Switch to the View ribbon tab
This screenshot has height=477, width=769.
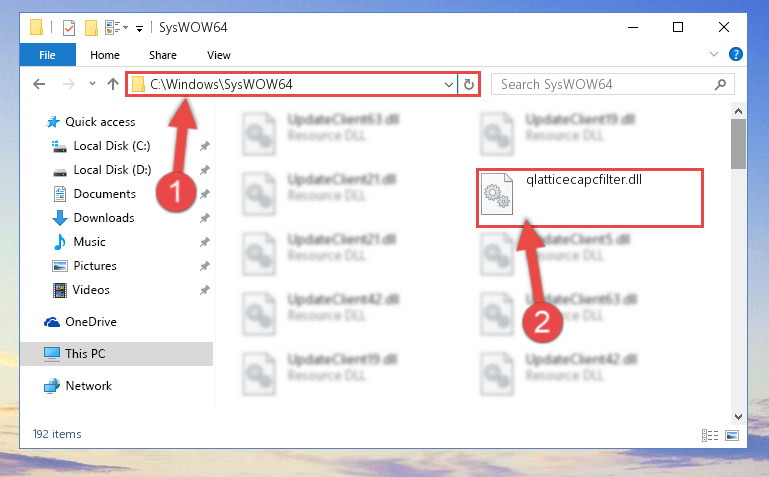[219, 55]
